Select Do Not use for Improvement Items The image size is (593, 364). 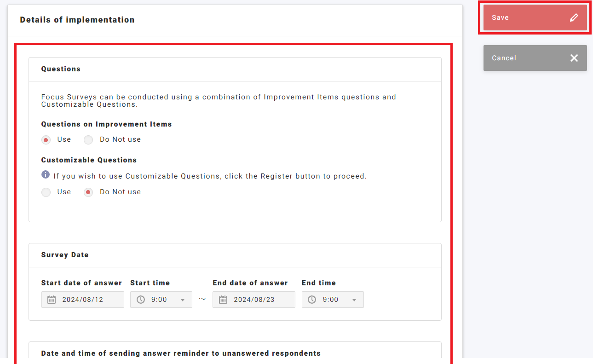tap(88, 140)
